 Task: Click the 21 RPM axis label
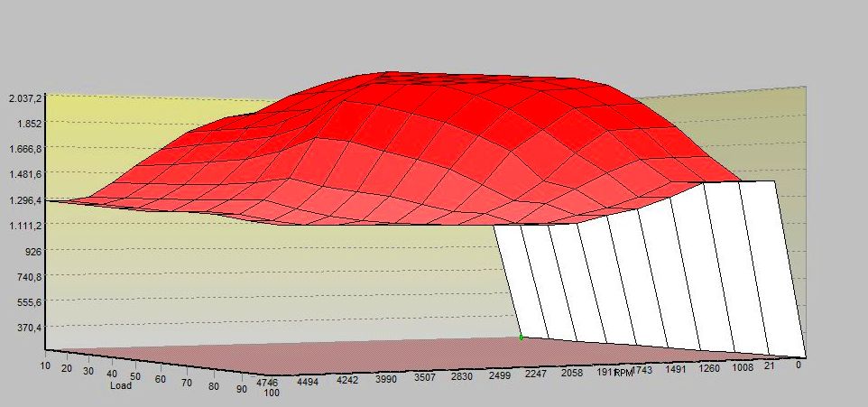click(769, 365)
